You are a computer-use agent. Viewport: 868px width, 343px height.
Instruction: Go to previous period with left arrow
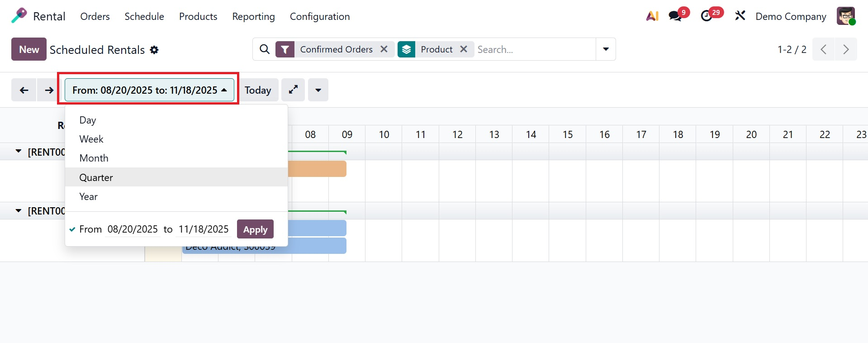[24, 90]
